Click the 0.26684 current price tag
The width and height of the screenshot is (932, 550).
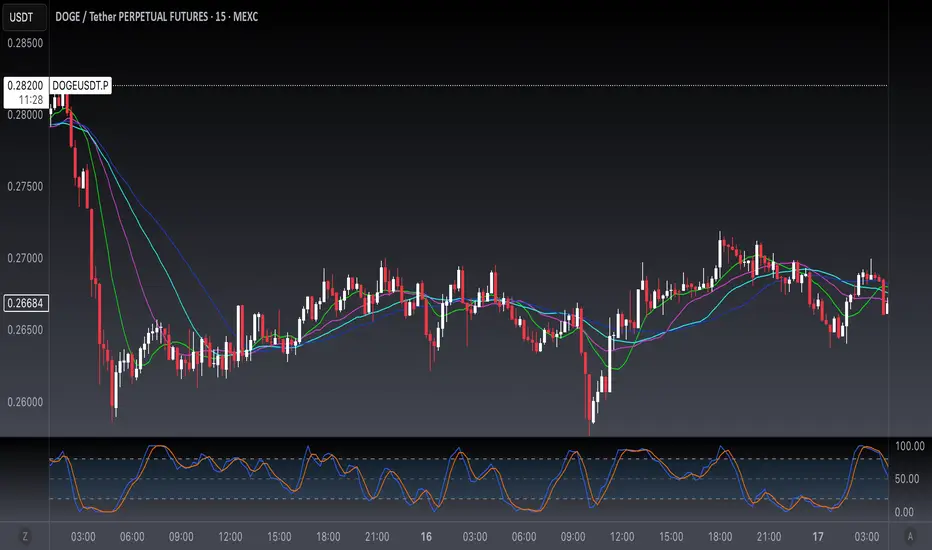(24, 302)
